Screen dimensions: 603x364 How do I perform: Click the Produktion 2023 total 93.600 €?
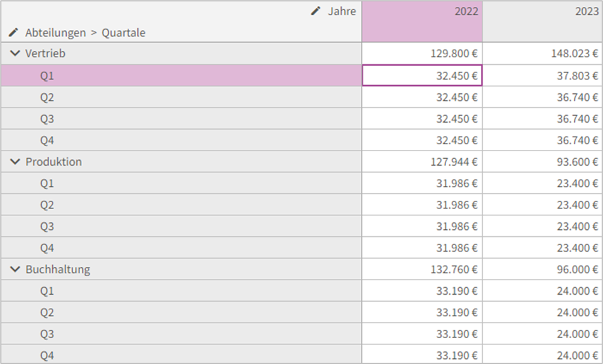[543, 162]
